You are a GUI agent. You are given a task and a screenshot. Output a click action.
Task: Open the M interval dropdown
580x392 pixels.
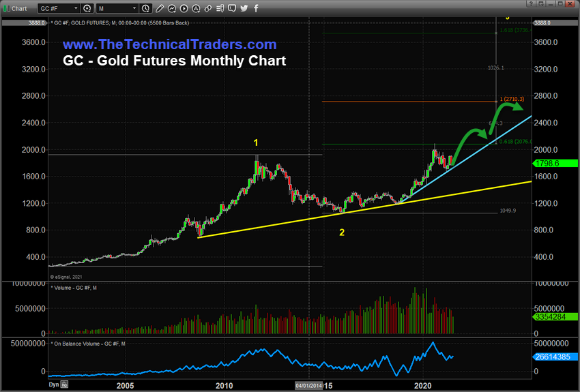pyautogui.click(x=134, y=8)
